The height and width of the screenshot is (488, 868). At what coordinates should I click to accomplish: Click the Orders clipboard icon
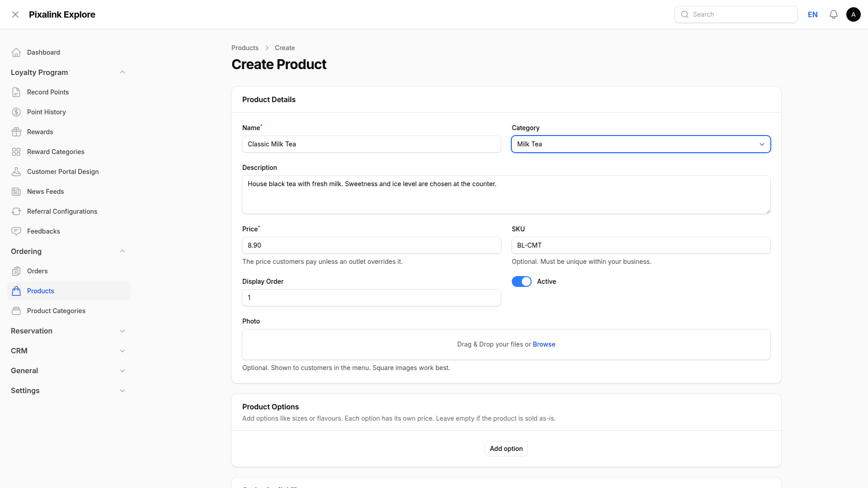[16, 271]
